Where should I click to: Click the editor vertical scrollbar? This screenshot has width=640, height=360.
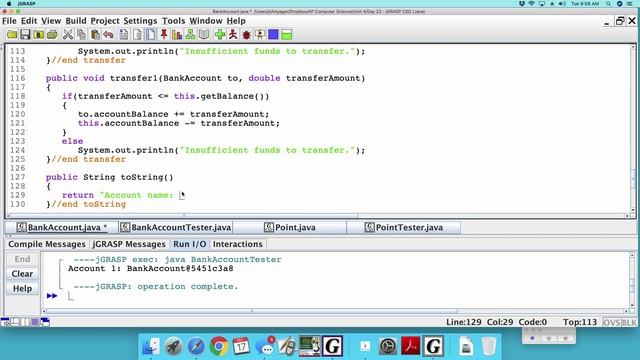tap(633, 128)
